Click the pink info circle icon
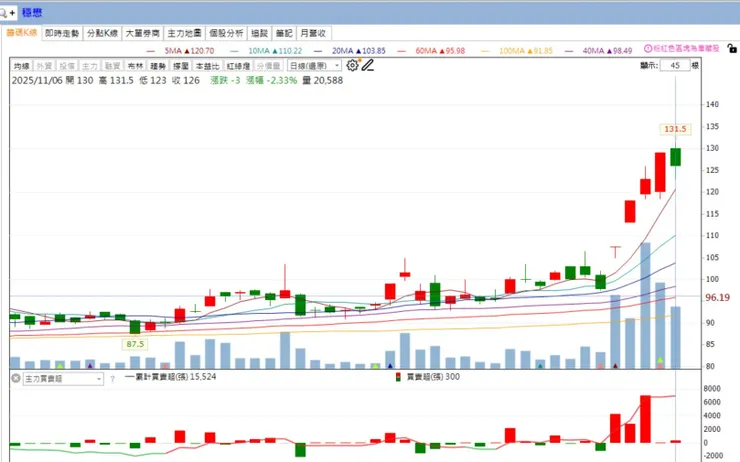 coord(648,49)
